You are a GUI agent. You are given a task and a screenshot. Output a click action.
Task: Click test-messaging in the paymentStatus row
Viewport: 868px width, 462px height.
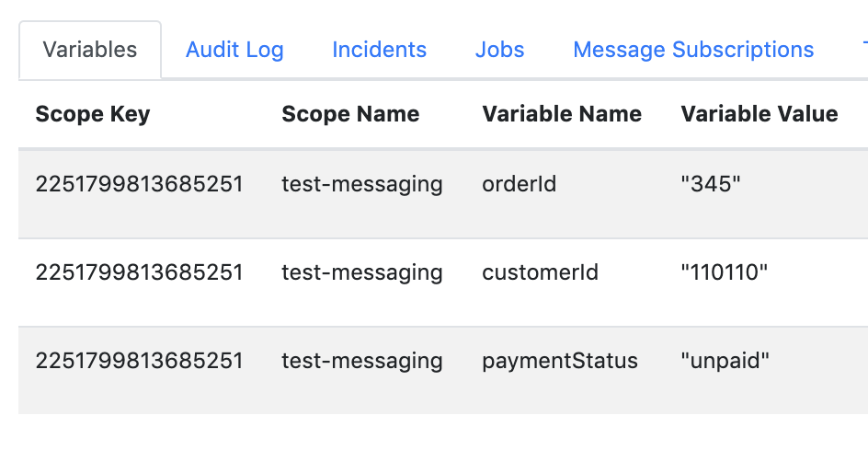pyautogui.click(x=362, y=361)
